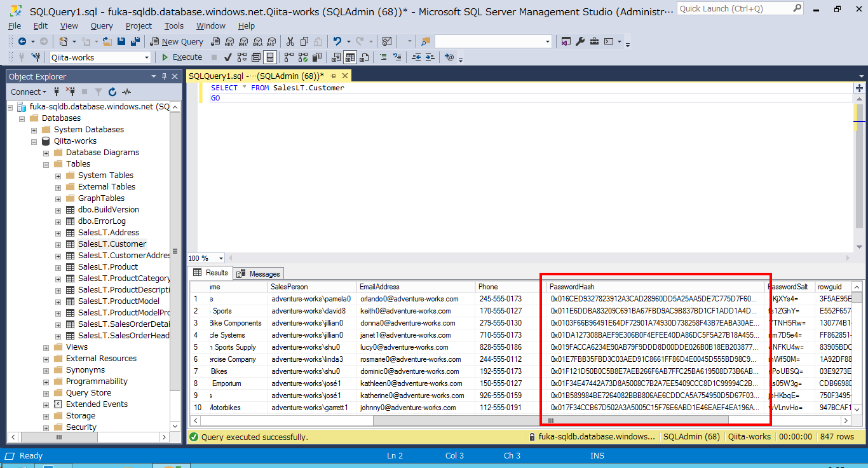Toggle auto-hide pin on Object Explorer
Screen dimensions: 868x468
(163, 76)
